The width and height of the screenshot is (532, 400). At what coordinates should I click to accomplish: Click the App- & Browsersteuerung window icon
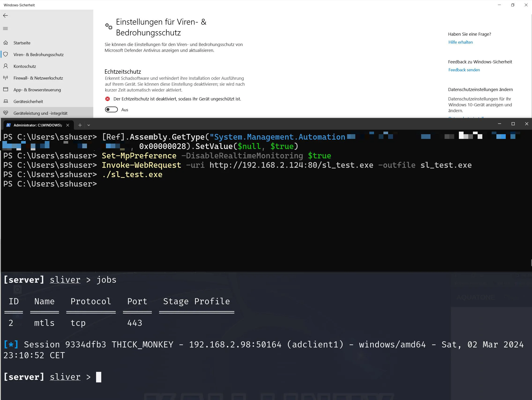tap(6, 90)
